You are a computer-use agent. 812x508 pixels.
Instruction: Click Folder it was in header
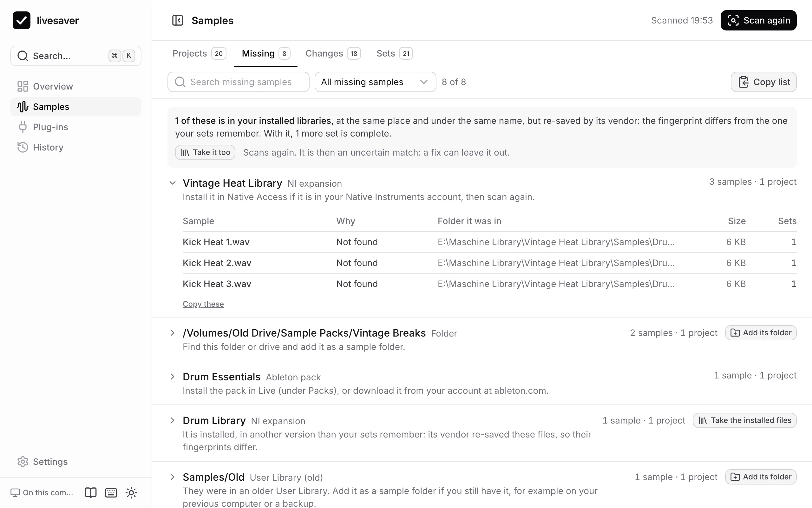pos(469,221)
